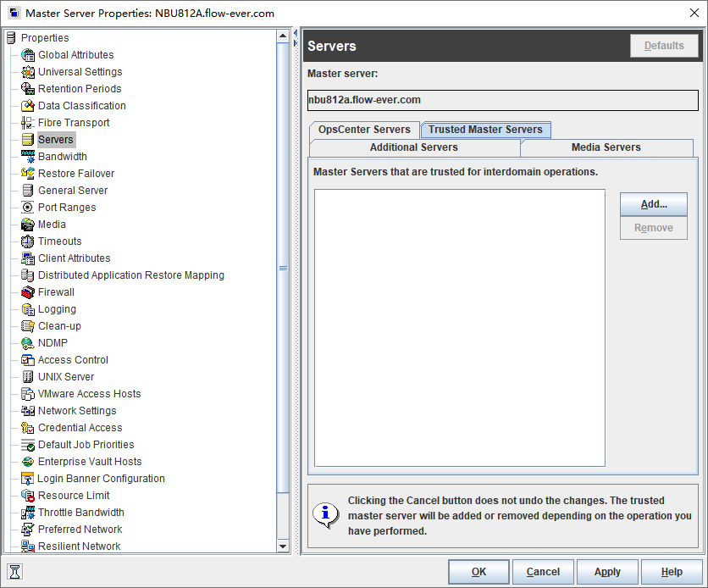Click the VMware Access Hosts icon
The width and height of the screenshot is (708, 588).
[28, 394]
